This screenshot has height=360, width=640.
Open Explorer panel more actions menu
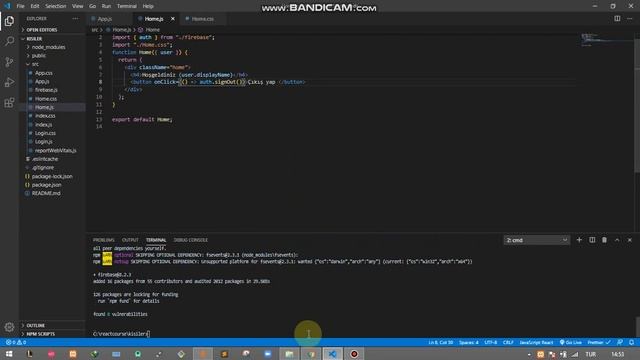click(75, 18)
